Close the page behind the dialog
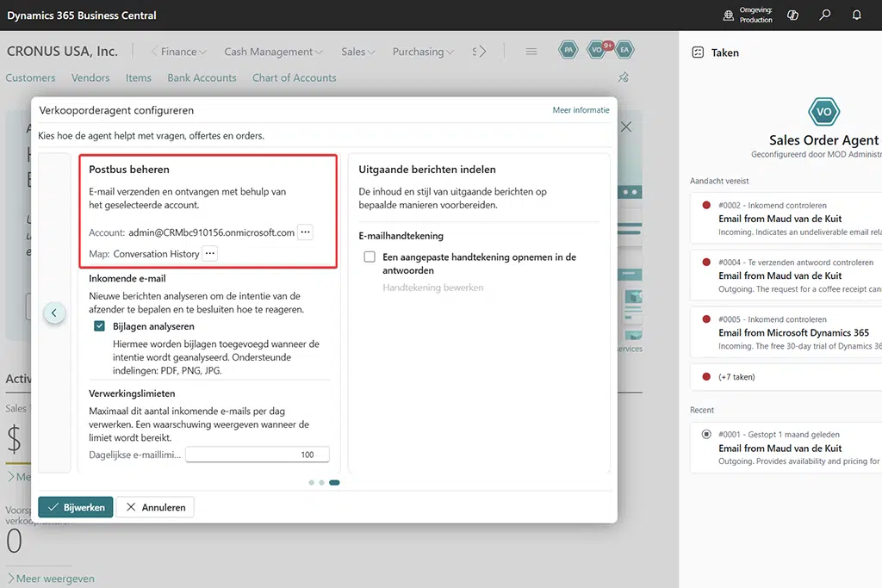The width and height of the screenshot is (882, 588). tap(626, 127)
